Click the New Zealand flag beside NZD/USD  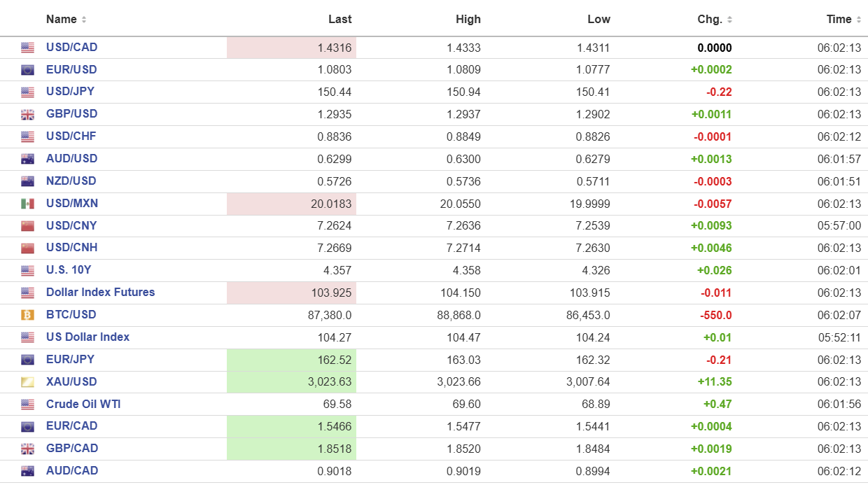27,181
